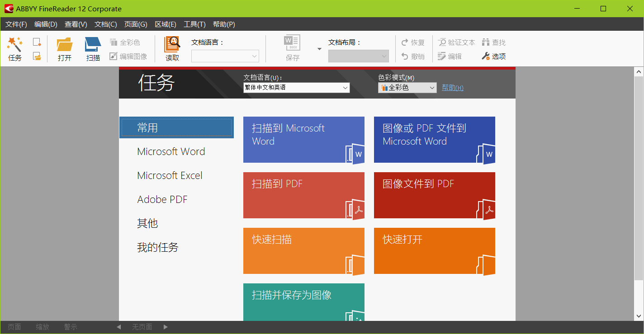Click the 图像文件到 PDF tile
Viewport: 644px width, 334px height.
click(x=434, y=195)
